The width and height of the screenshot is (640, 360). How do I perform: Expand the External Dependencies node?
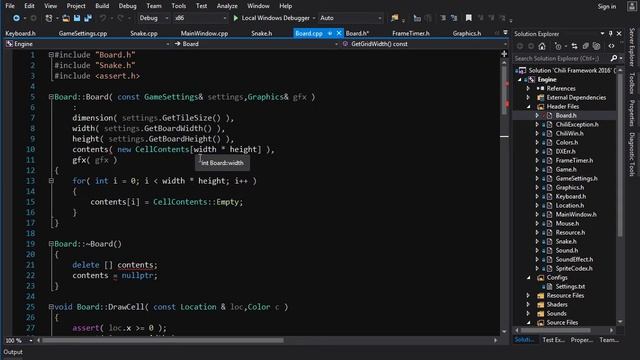[529, 98]
